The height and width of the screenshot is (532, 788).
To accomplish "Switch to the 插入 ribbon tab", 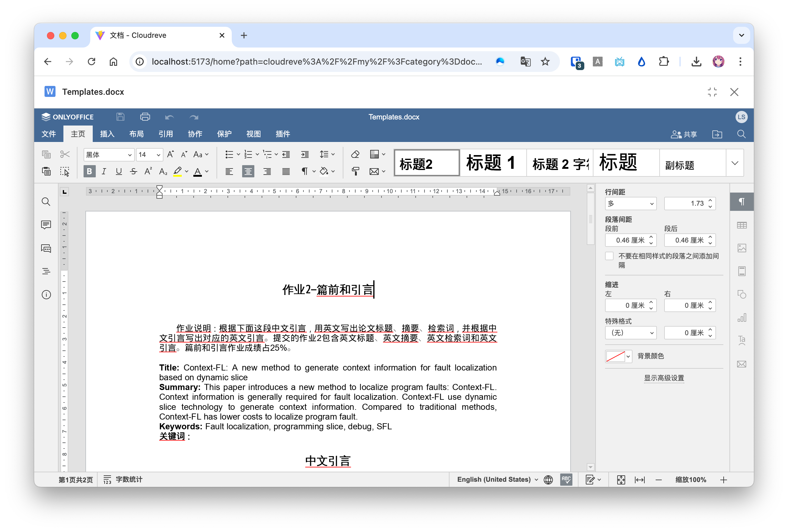I will [x=107, y=133].
